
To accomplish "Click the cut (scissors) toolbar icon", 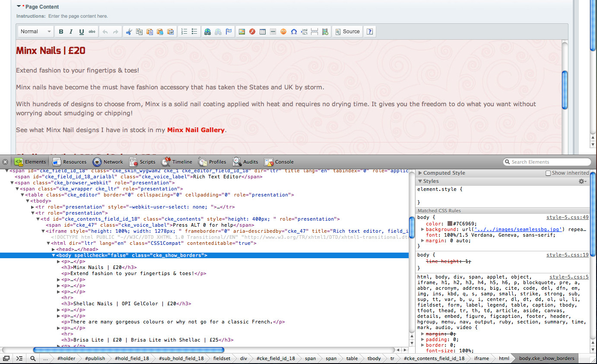I will click(x=129, y=32).
